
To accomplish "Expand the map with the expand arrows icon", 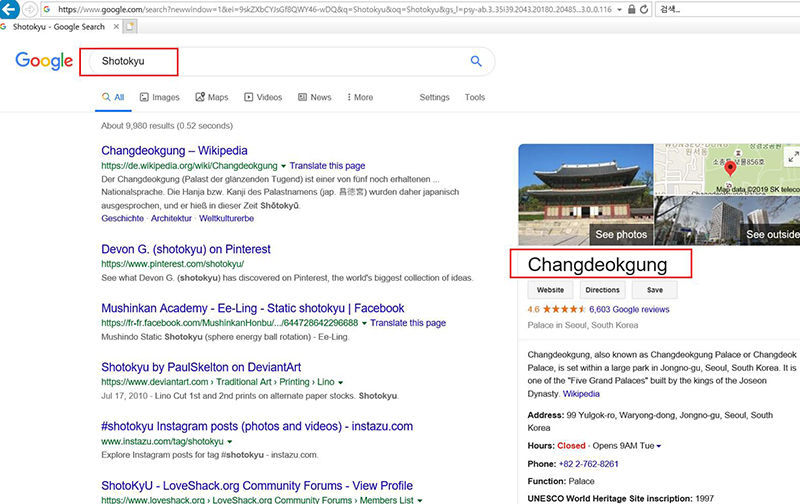I will point(792,157).
